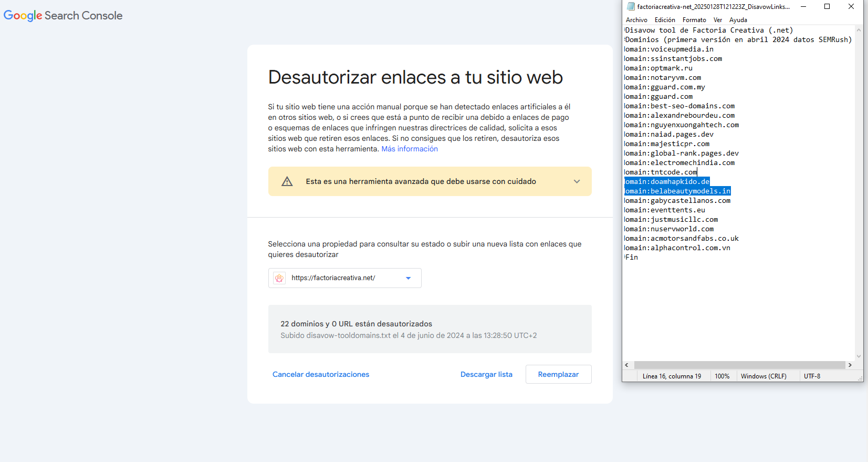Open the property selector dropdown
Screen dimensions: 868x462
click(x=408, y=278)
